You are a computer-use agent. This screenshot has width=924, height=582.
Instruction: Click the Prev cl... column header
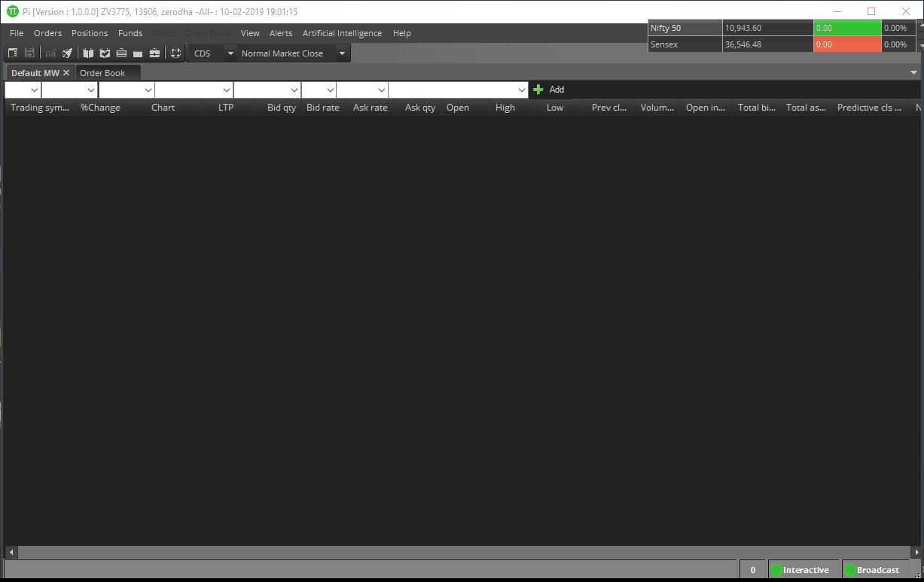tap(609, 108)
